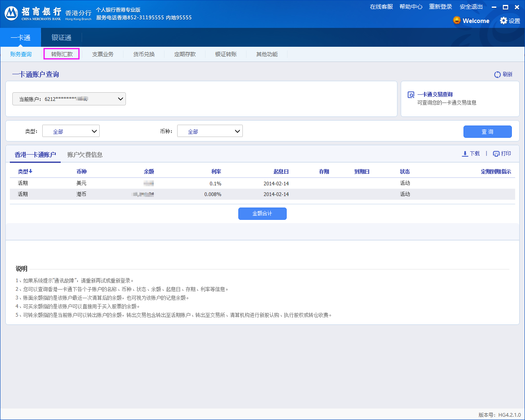Open the 账务查询 menu
This screenshot has width=525, height=420.
[21, 54]
